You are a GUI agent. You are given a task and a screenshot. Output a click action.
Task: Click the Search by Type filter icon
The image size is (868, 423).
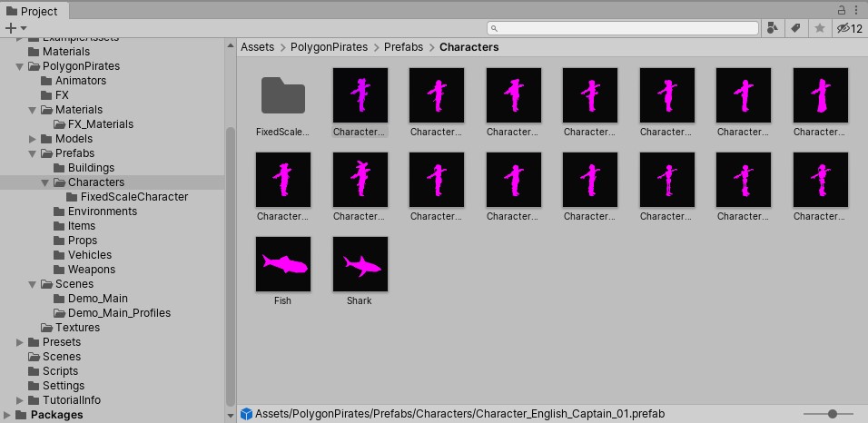773,28
